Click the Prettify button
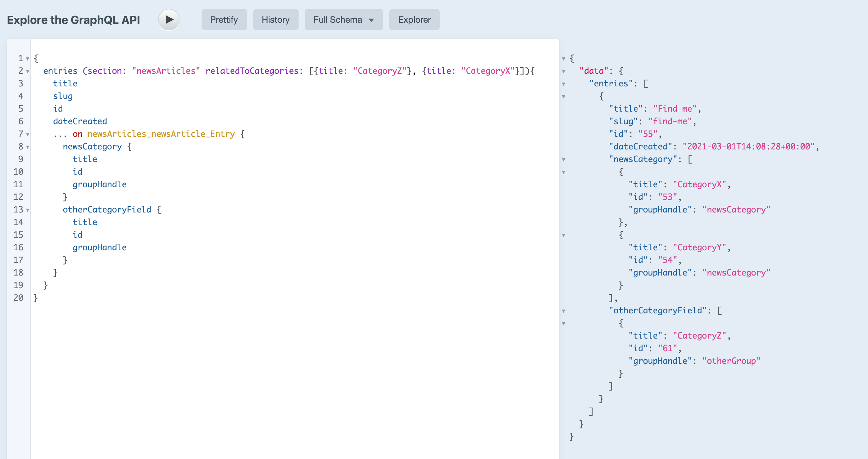868x459 pixels. point(224,20)
